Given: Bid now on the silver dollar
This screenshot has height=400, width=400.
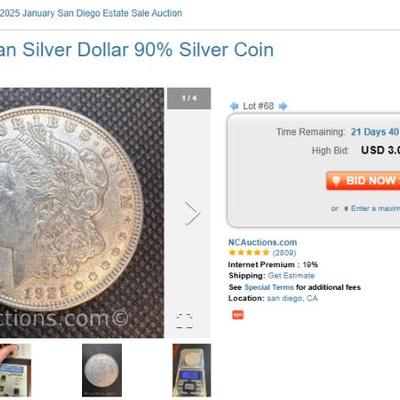Looking at the screenshot, I should tap(363, 181).
